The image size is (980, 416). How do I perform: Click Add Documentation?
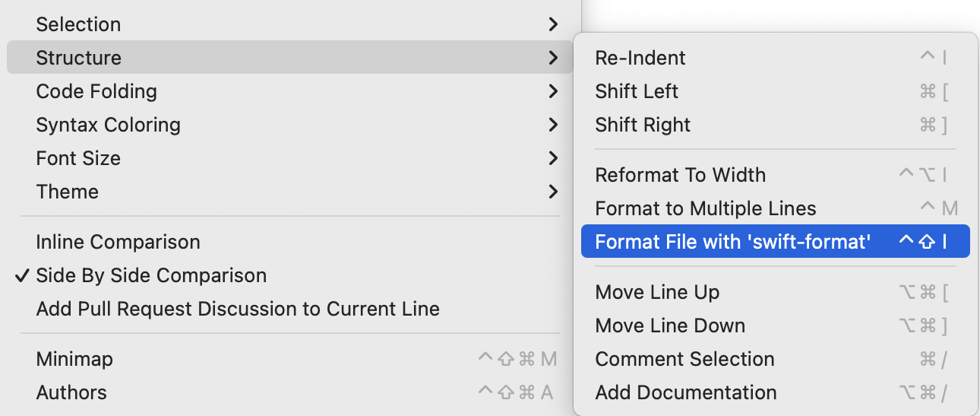(685, 392)
